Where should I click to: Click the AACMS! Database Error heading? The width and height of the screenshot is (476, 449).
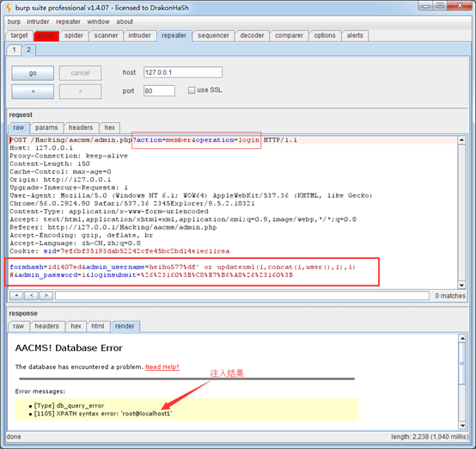(x=69, y=348)
